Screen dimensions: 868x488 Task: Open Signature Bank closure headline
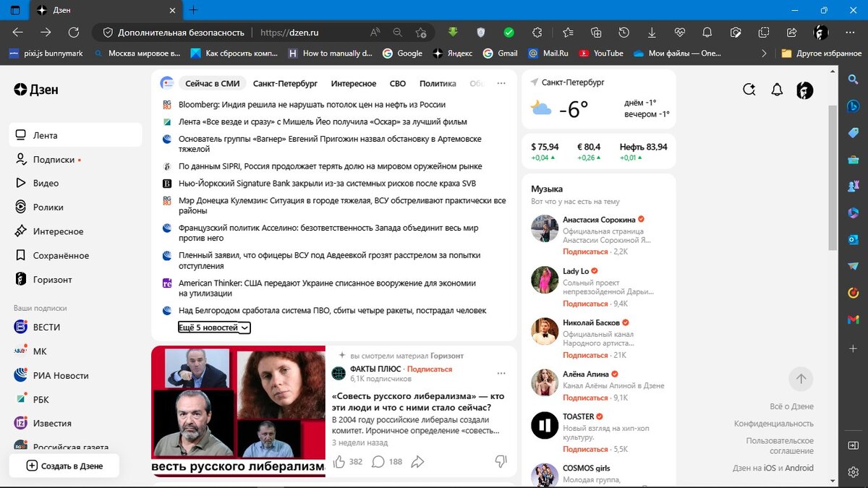click(x=327, y=184)
